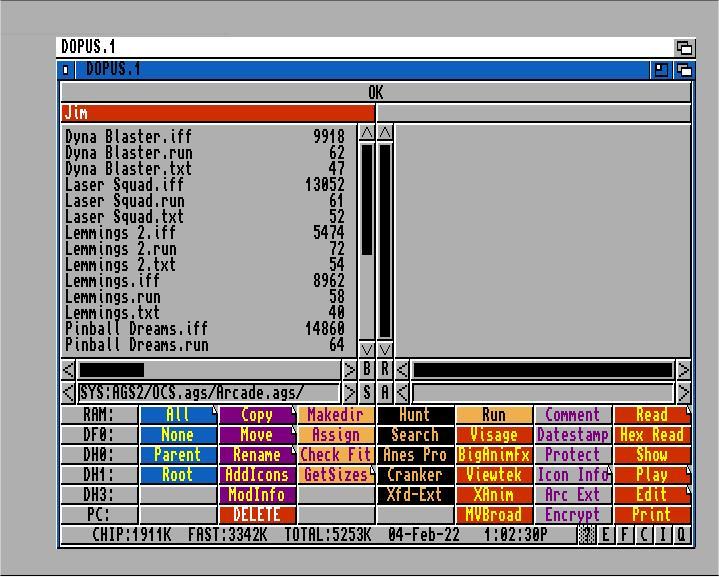Click right arrow beside right path field
719x577 pixels.
pos(684,393)
